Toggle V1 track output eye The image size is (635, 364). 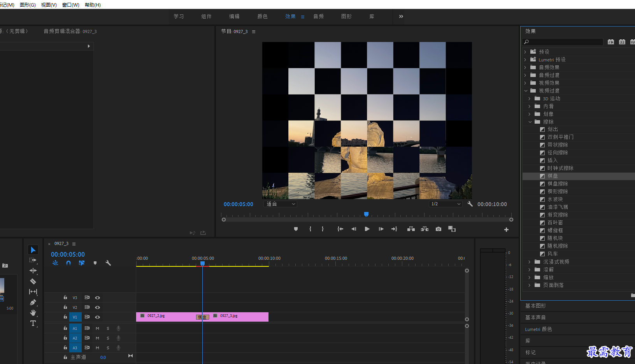click(x=98, y=317)
